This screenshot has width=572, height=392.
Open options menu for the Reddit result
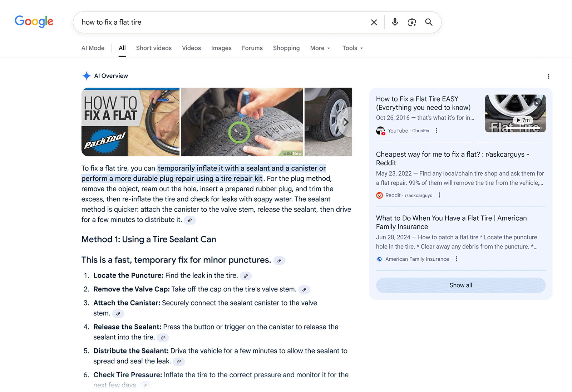point(439,195)
